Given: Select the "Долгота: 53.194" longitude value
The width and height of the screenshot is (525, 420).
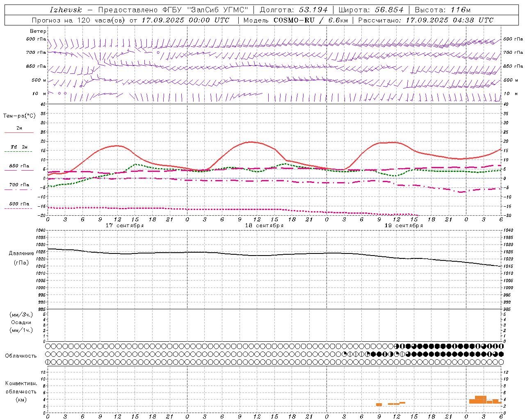Looking at the screenshot, I should click(294, 10).
